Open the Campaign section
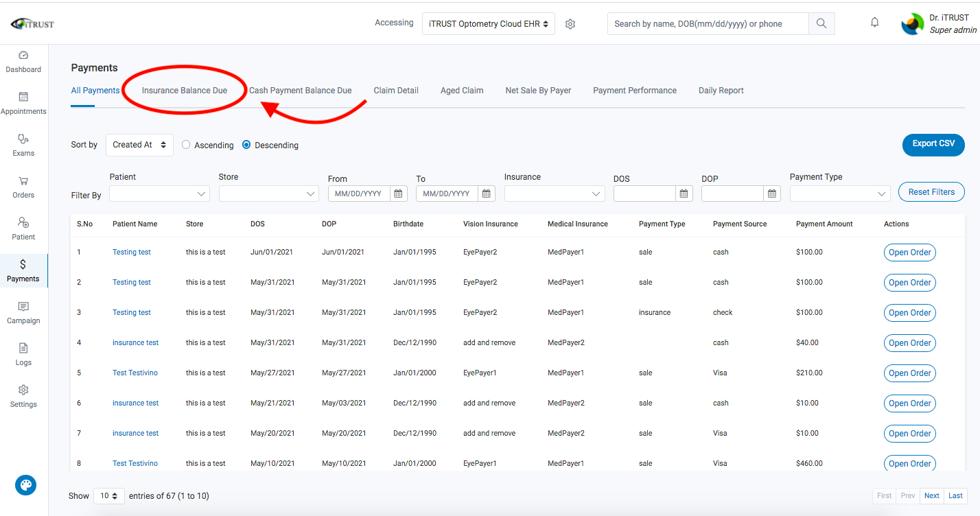The height and width of the screenshot is (516, 980). (x=23, y=313)
